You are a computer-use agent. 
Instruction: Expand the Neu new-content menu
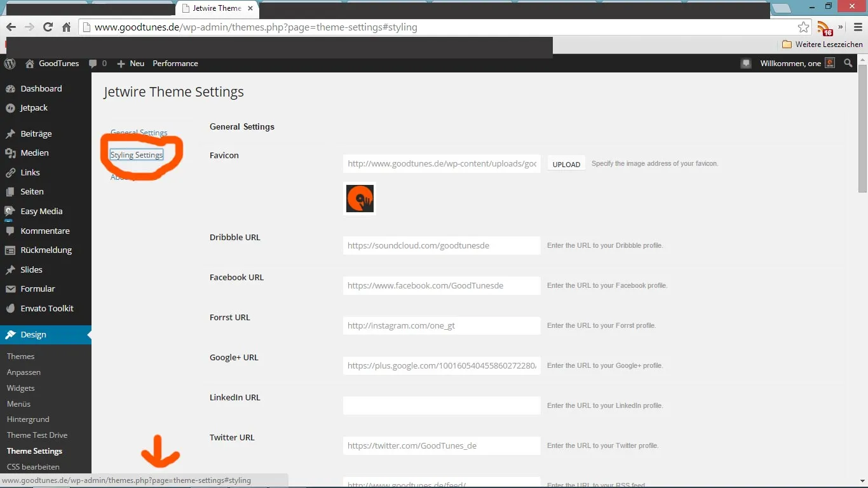[131, 64]
